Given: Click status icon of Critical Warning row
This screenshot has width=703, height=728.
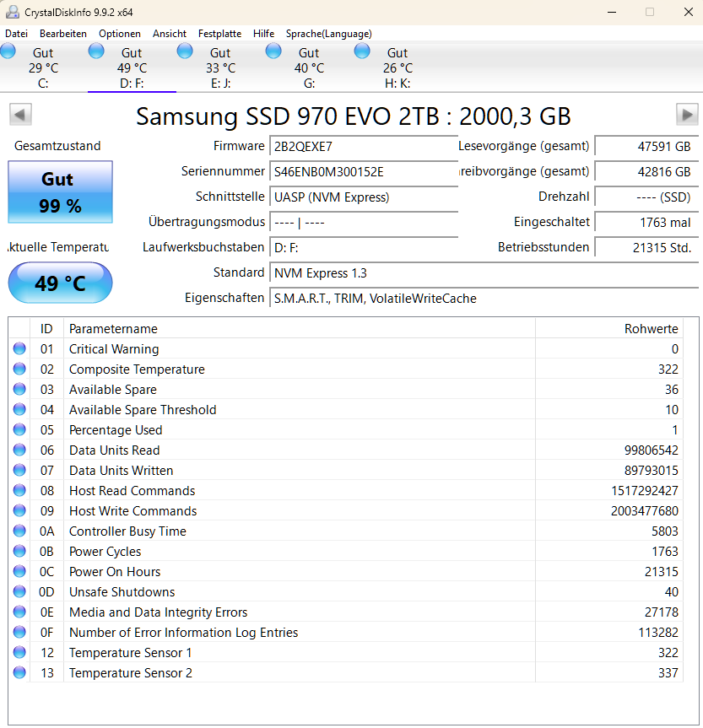Looking at the screenshot, I should 19,348.
